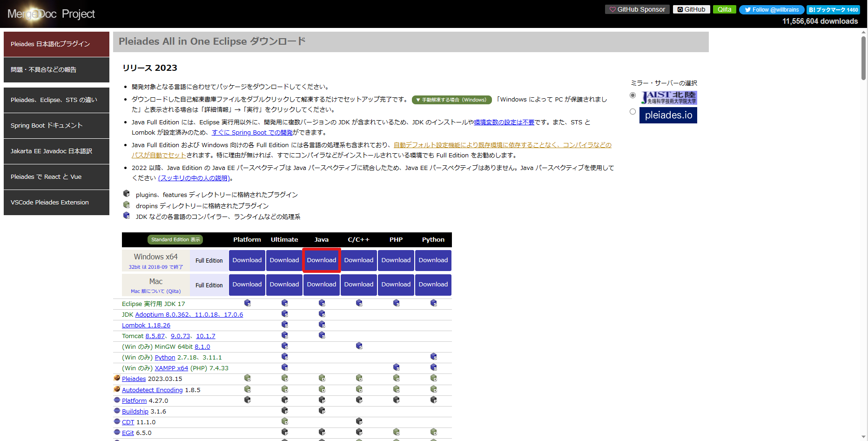Select the JAIST 北陸 mirror server radio button
The width and height of the screenshot is (868, 441).
click(632, 95)
